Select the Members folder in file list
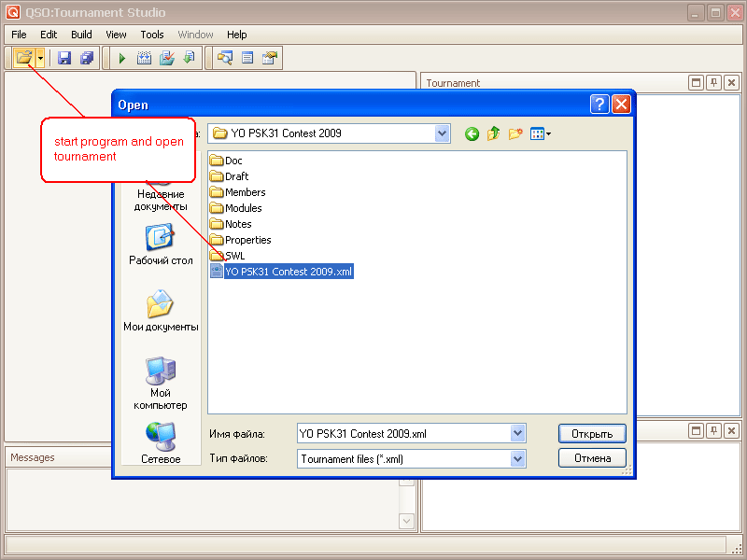 click(245, 192)
